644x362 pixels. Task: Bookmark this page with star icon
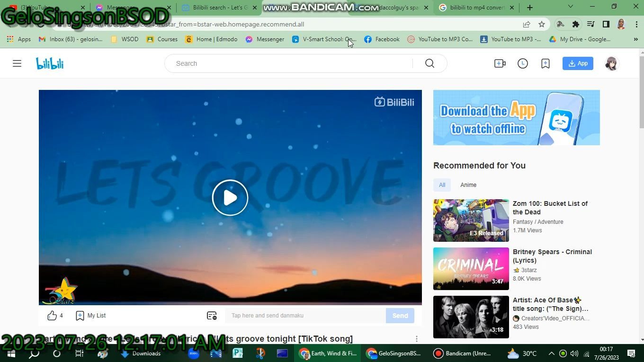(x=542, y=24)
